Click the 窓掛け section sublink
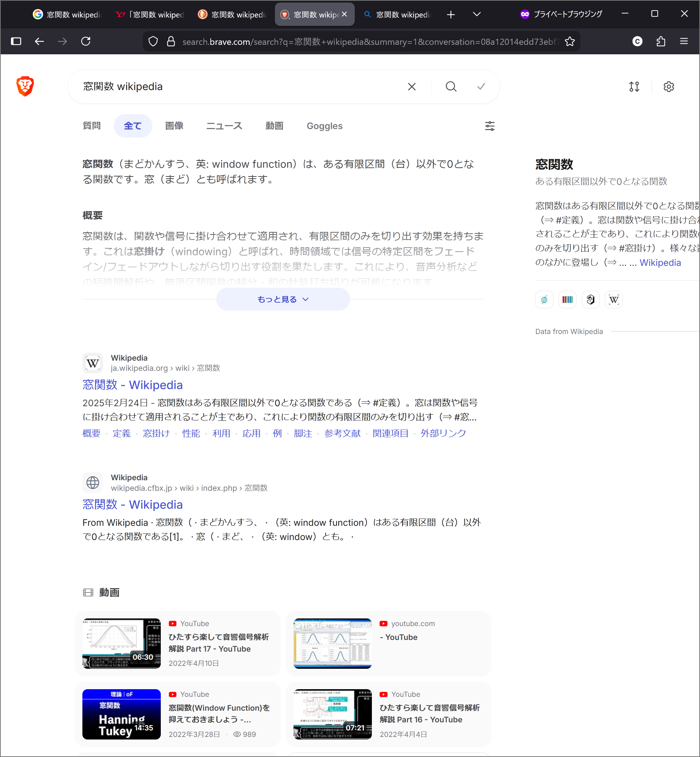This screenshot has height=757, width=700. [156, 433]
